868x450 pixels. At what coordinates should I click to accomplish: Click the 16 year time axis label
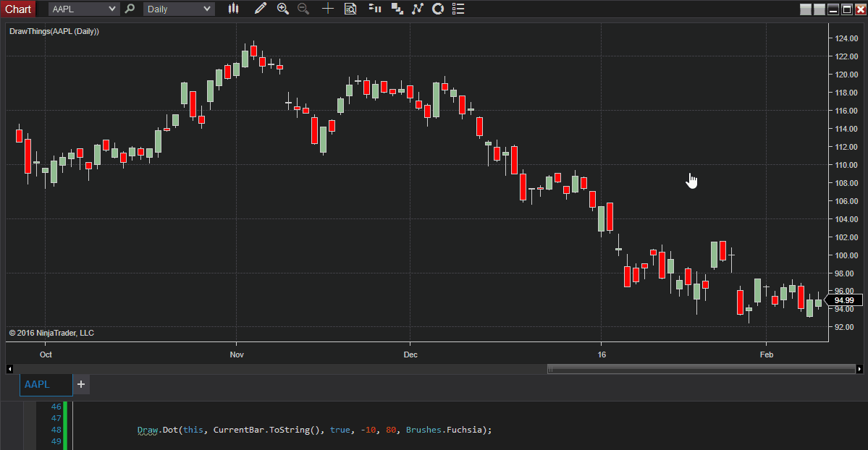click(x=602, y=355)
